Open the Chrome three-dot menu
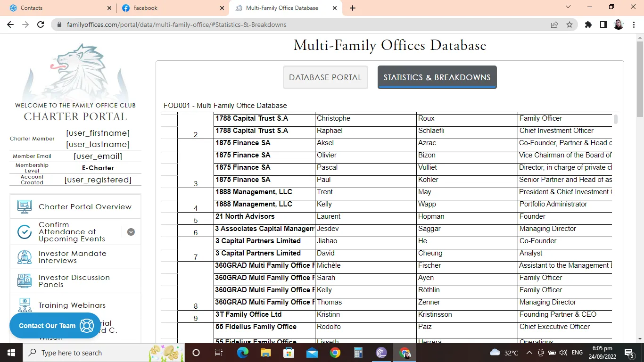Screen dimensions: 644x362 (x=633, y=25)
